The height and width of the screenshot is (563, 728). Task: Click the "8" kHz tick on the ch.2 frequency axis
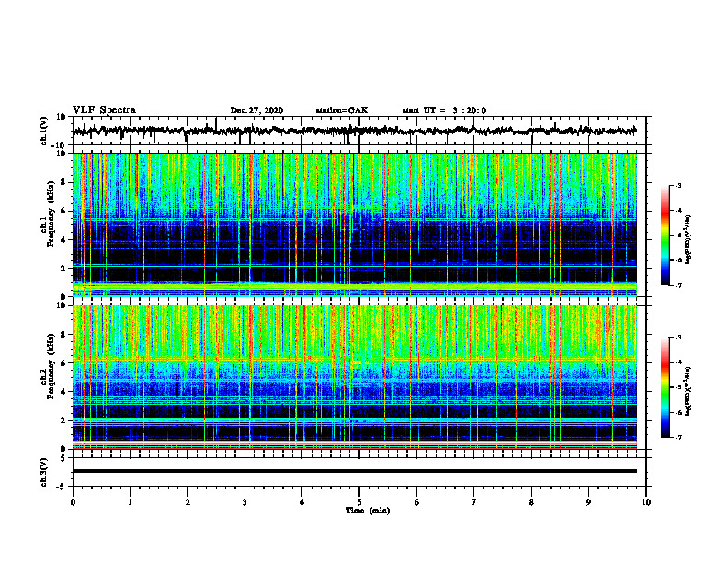tap(64, 335)
